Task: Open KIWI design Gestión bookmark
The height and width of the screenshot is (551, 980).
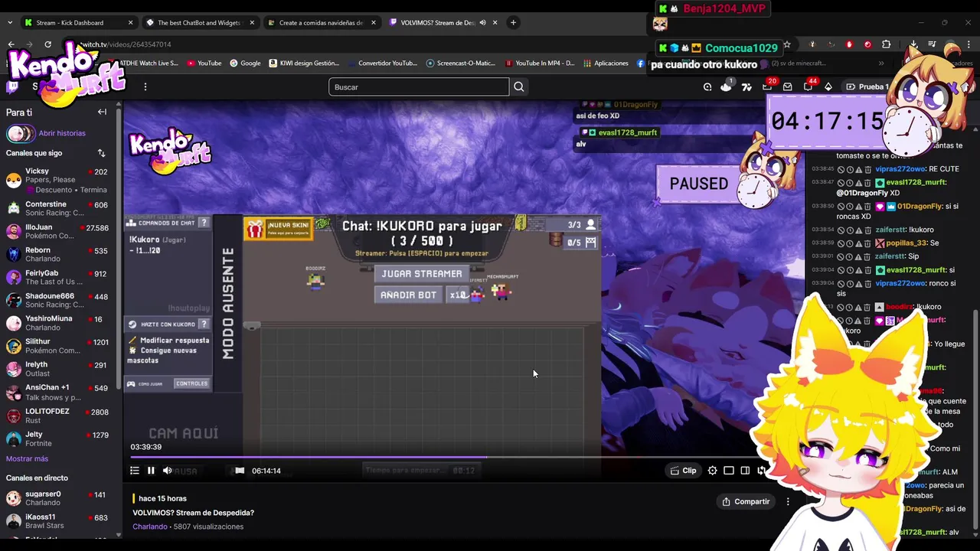Action: click(304, 64)
